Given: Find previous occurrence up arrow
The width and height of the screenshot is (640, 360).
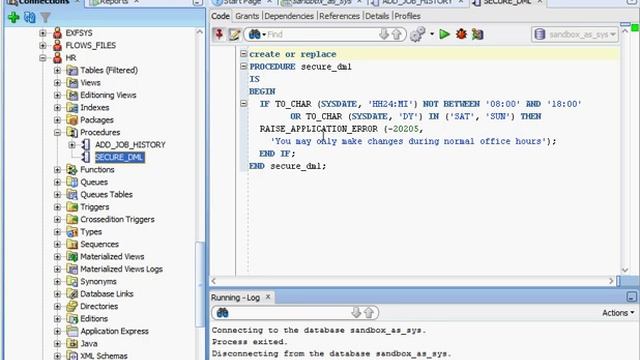Looking at the screenshot, I should [396, 34].
